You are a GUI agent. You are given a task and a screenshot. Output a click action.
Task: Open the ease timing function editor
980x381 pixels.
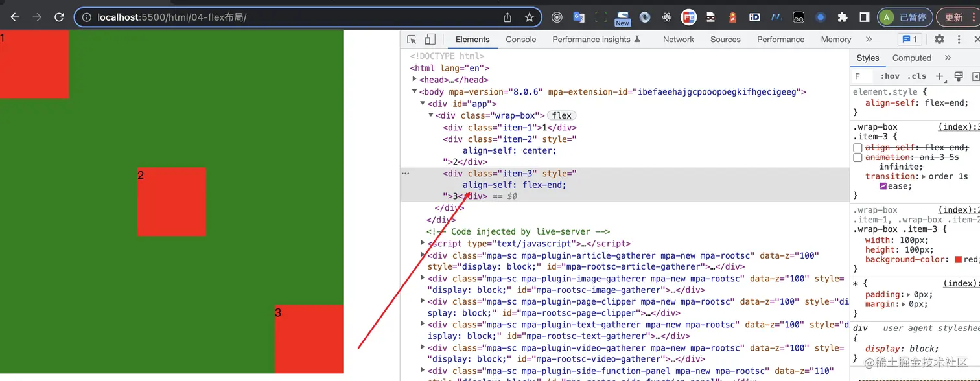[x=883, y=186]
